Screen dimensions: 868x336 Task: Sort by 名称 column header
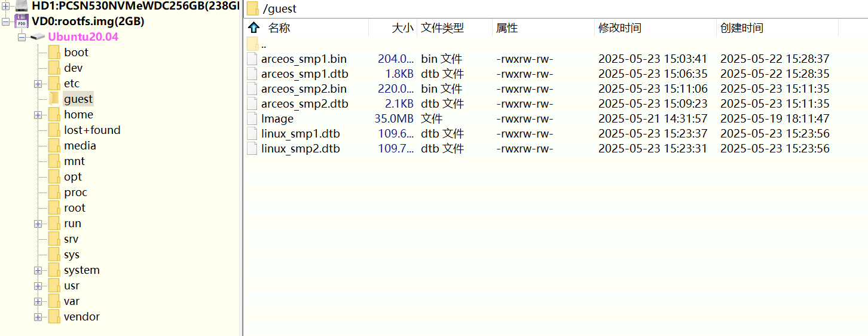279,28
